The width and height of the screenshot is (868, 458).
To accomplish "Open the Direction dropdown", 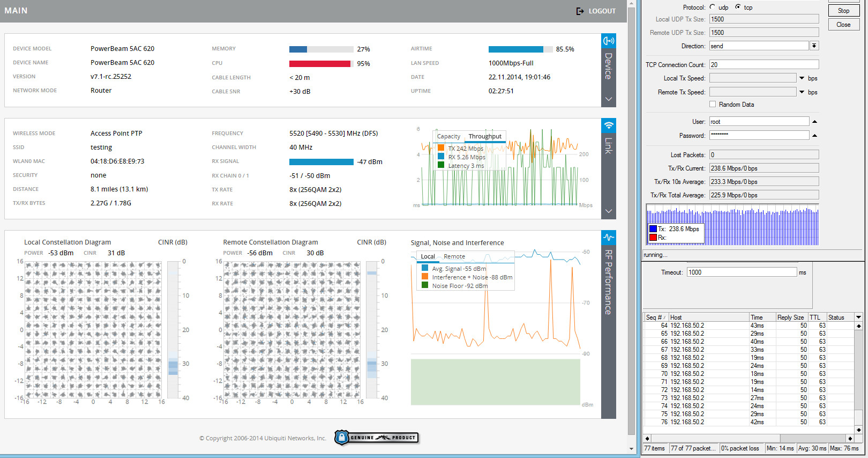I will (x=814, y=46).
